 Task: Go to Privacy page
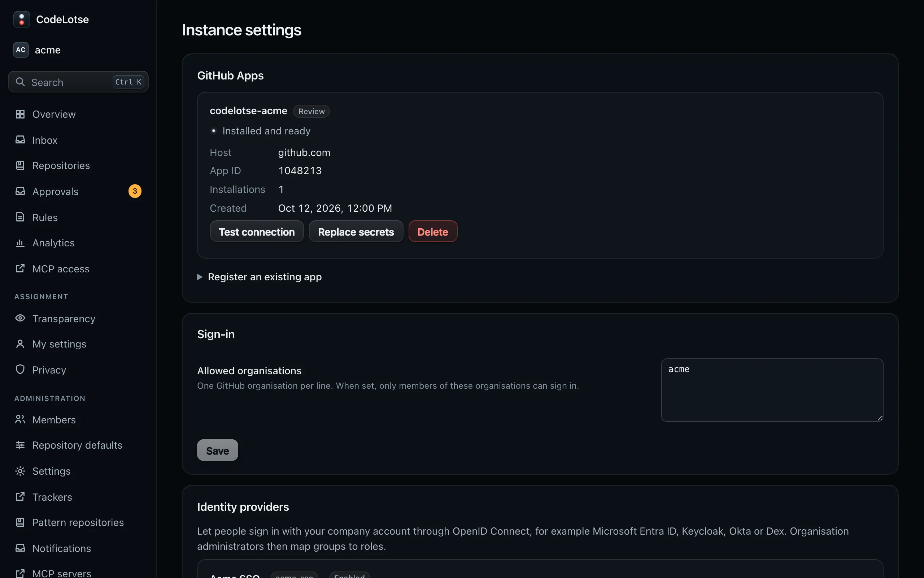pyautogui.click(x=78, y=370)
